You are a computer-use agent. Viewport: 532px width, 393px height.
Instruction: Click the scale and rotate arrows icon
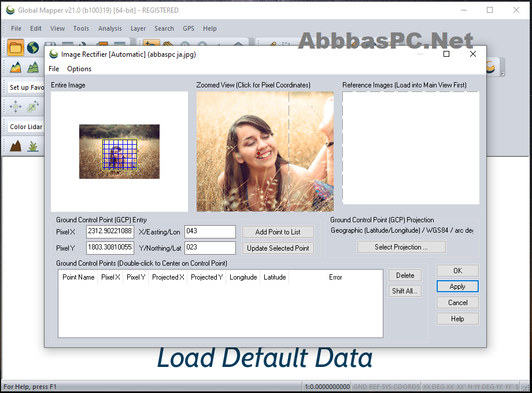tap(33, 106)
